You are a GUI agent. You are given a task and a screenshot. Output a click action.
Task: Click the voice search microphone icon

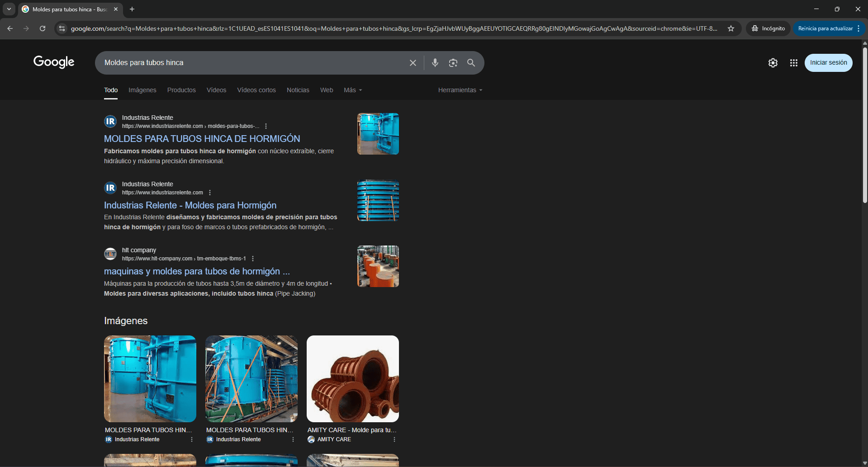pyautogui.click(x=435, y=63)
